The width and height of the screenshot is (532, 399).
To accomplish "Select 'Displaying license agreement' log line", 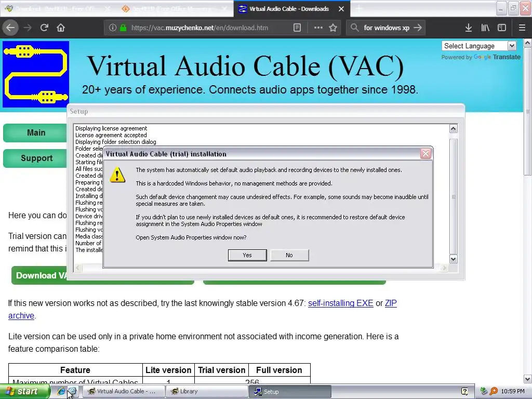I will (x=111, y=128).
